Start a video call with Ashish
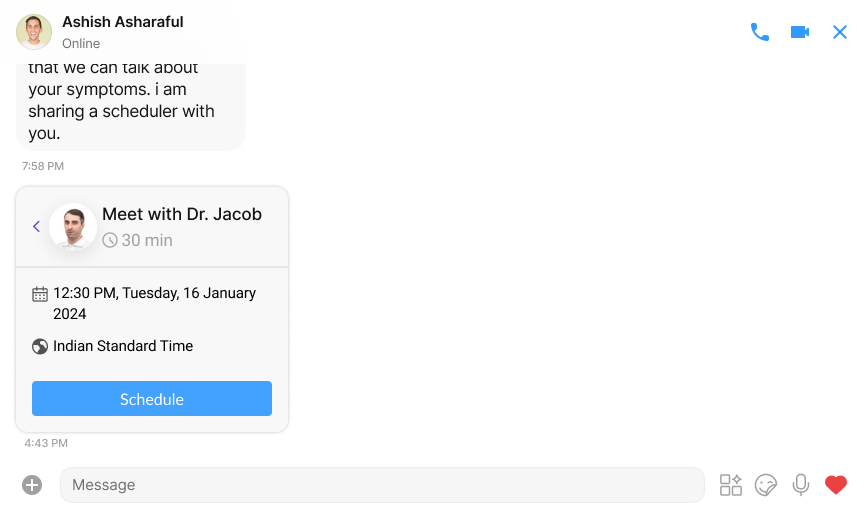 (x=800, y=32)
